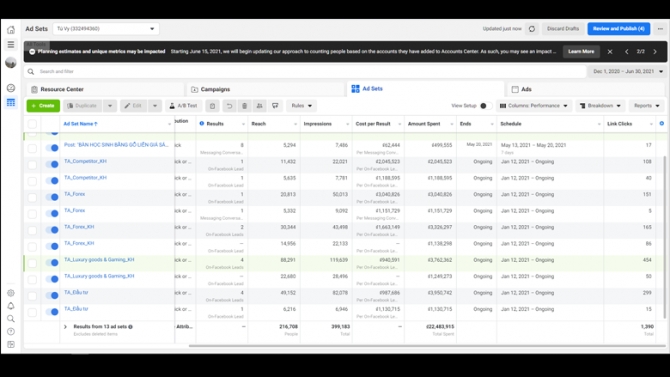Open the Tú Vy account dropdown
The image size is (670, 377).
[106, 29]
